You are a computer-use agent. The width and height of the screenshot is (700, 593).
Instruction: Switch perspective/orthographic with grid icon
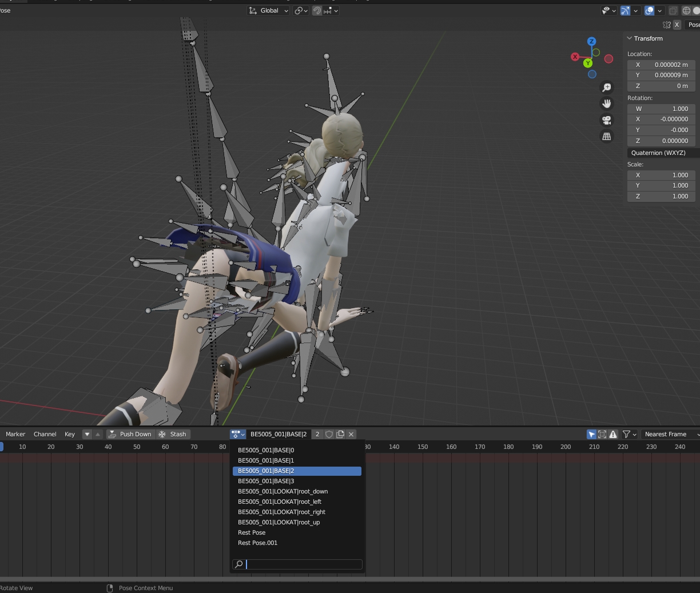pyautogui.click(x=606, y=137)
